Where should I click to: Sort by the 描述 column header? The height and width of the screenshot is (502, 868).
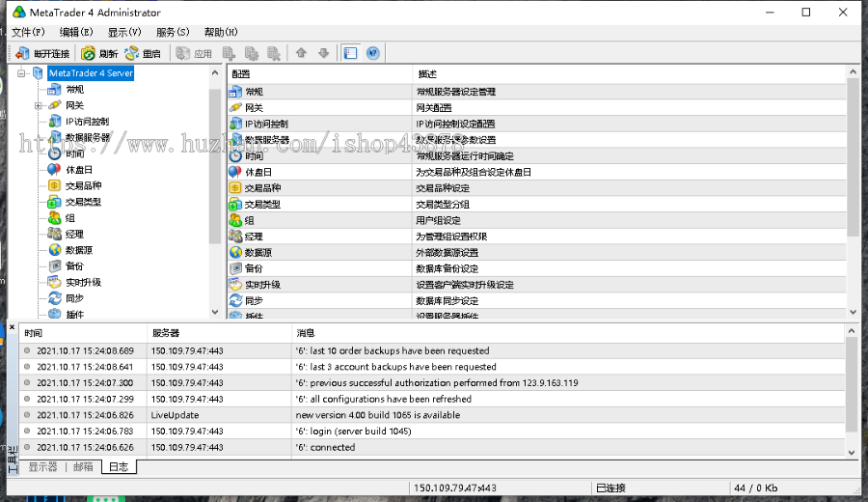pos(630,73)
